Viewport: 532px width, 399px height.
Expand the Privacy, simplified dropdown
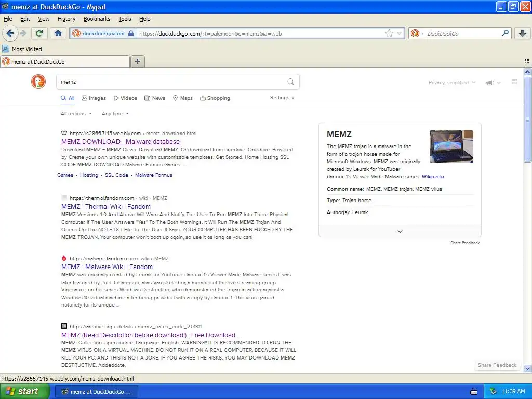(x=452, y=83)
